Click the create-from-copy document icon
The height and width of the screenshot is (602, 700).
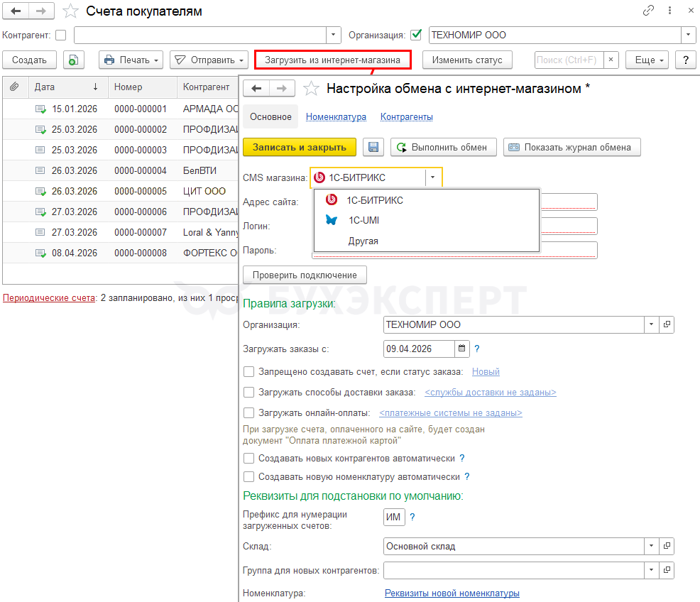tap(73, 60)
